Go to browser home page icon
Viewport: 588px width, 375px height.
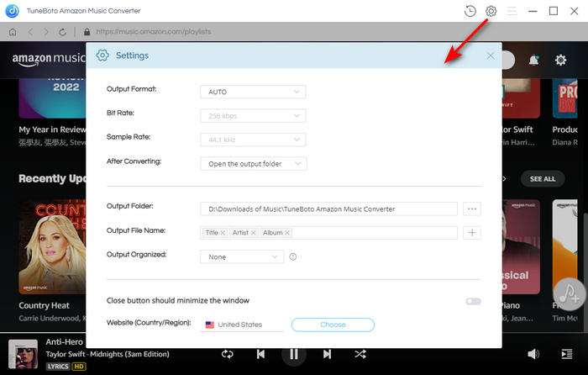pyautogui.click(x=13, y=32)
